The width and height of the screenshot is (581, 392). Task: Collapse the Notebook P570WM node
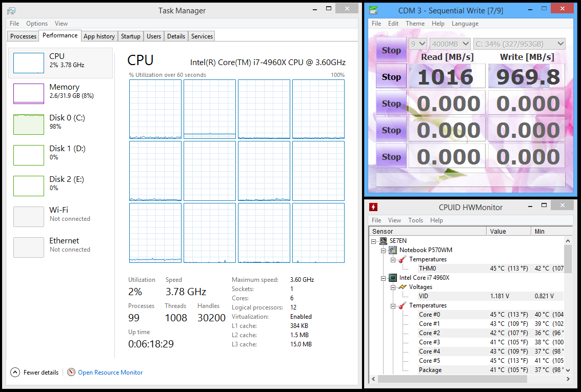point(383,250)
